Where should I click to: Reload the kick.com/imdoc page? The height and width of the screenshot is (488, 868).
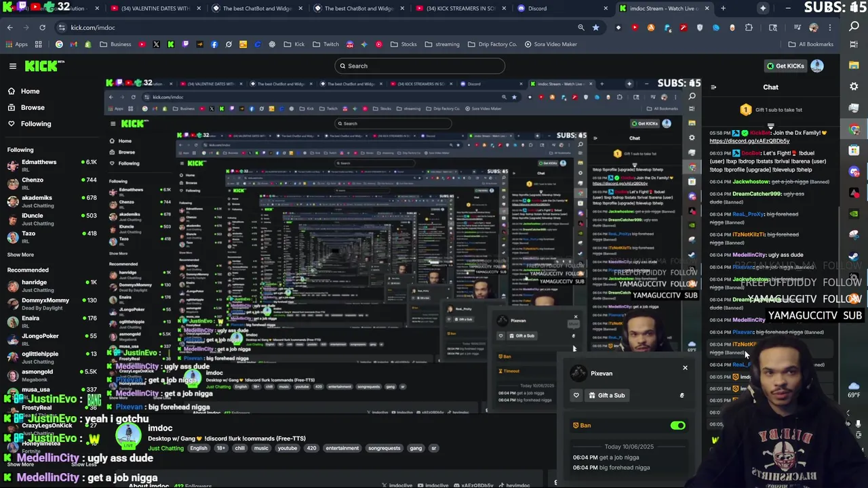tap(42, 28)
